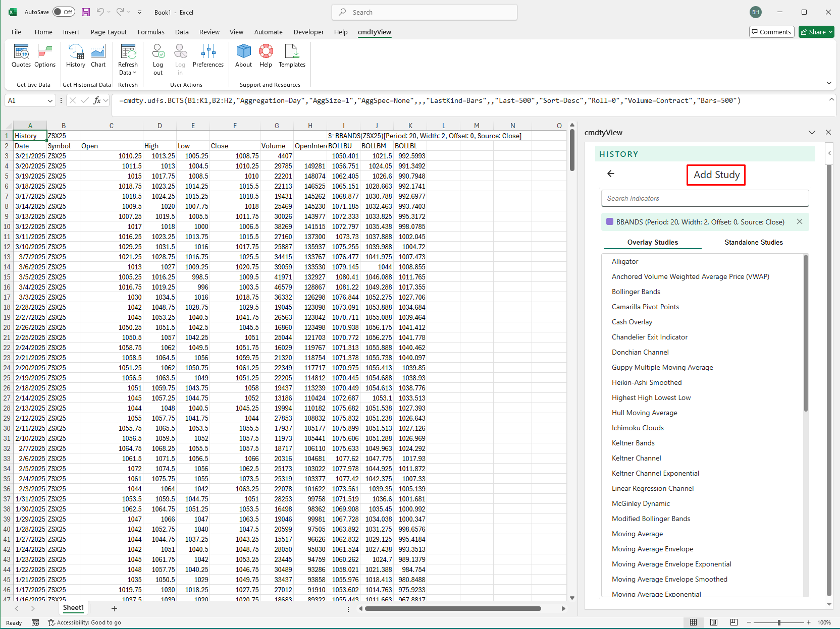Select the Sheet1 worksheet tab

[x=73, y=608]
